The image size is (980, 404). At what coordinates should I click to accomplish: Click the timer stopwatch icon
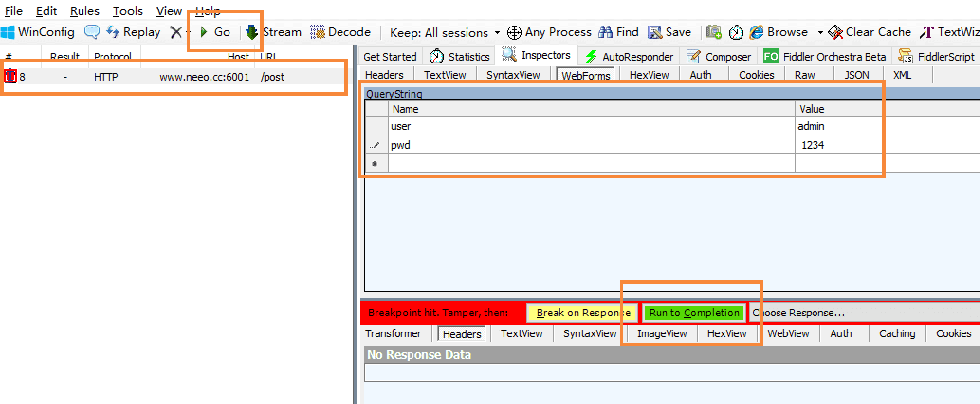736,32
